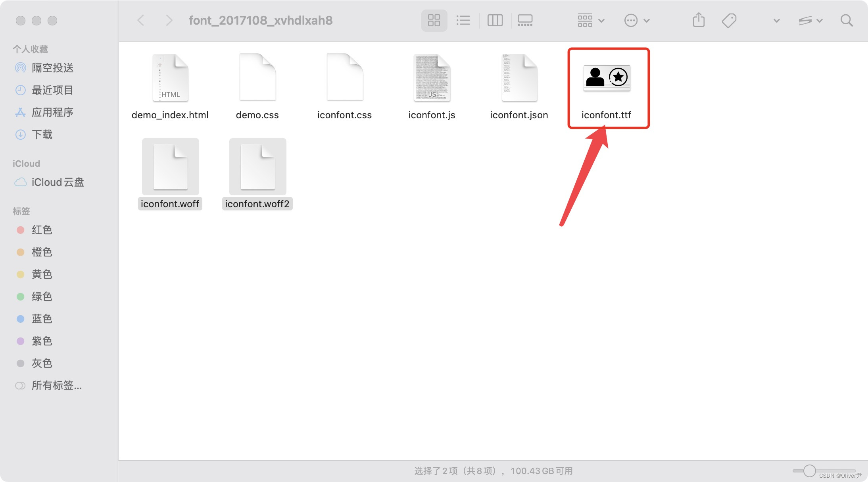Click the Search magnifier icon
The width and height of the screenshot is (868, 482).
846,20
